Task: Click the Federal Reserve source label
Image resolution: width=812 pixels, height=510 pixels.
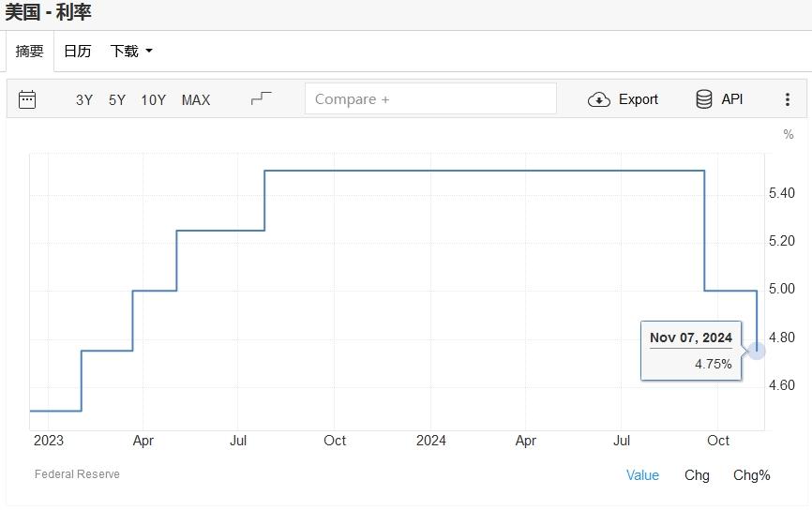Action: (77, 474)
